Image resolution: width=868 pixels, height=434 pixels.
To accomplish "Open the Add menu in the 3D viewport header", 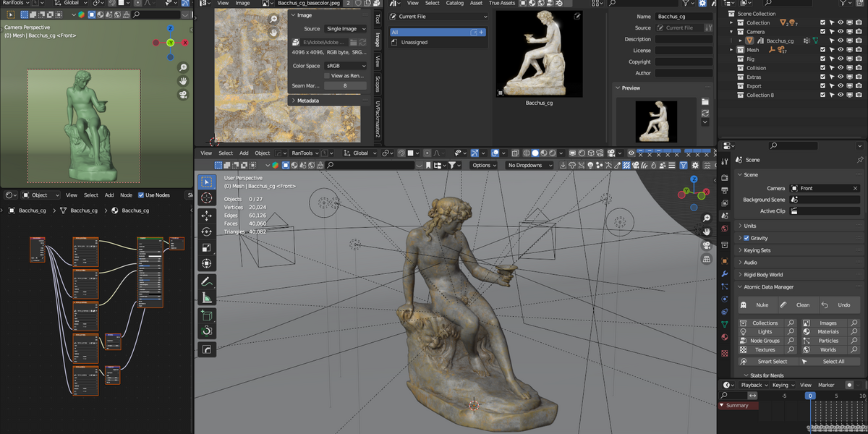I will [x=244, y=153].
